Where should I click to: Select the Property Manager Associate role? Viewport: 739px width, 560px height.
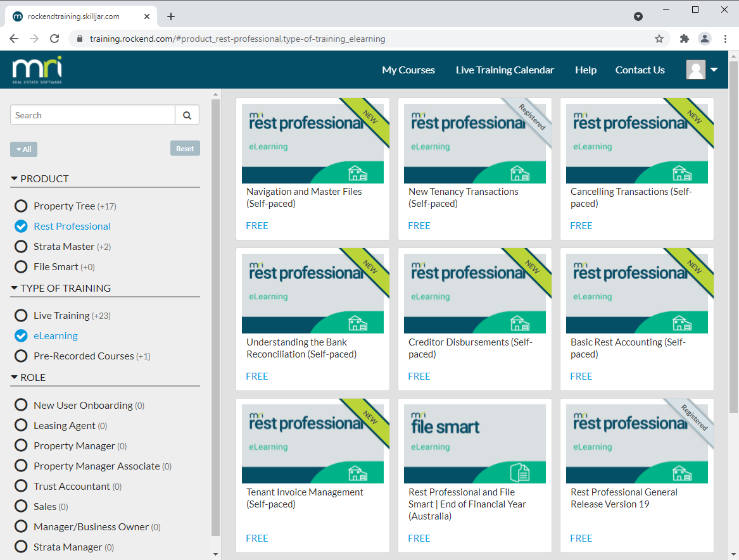(21, 465)
